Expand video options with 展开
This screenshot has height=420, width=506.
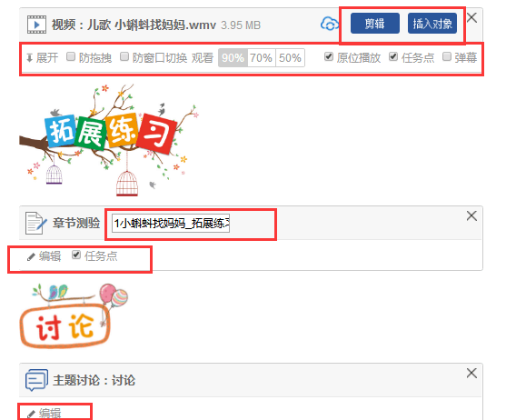point(43,58)
